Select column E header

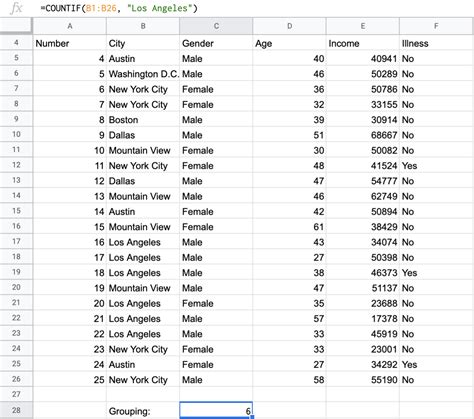tap(363, 26)
